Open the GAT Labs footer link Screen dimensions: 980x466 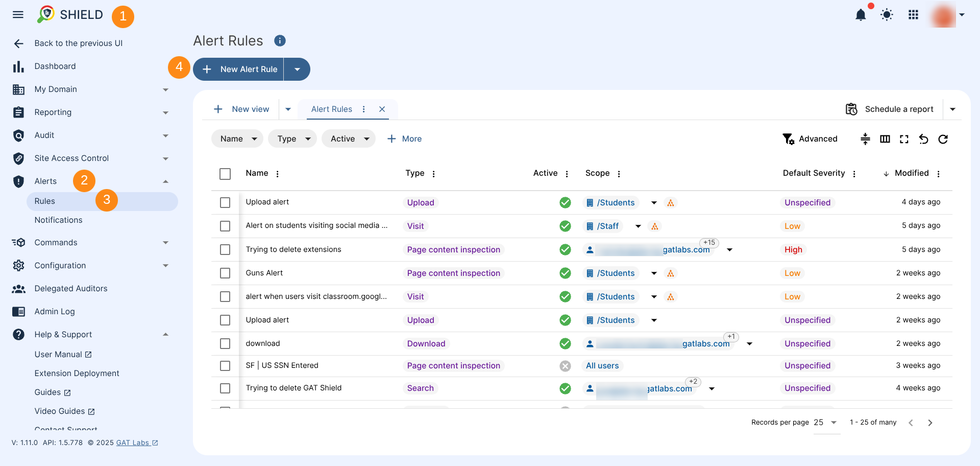pyautogui.click(x=137, y=443)
